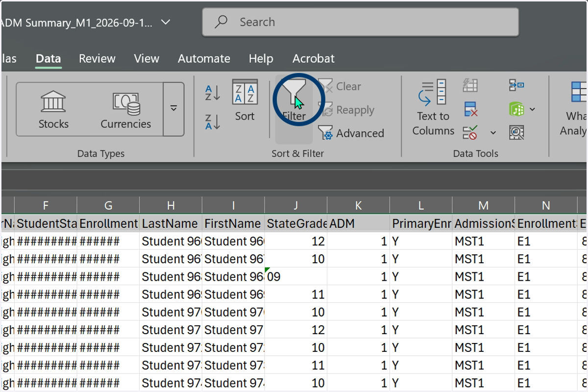588x392 pixels.
Task: Choose the Currencies data type
Action: click(126, 109)
